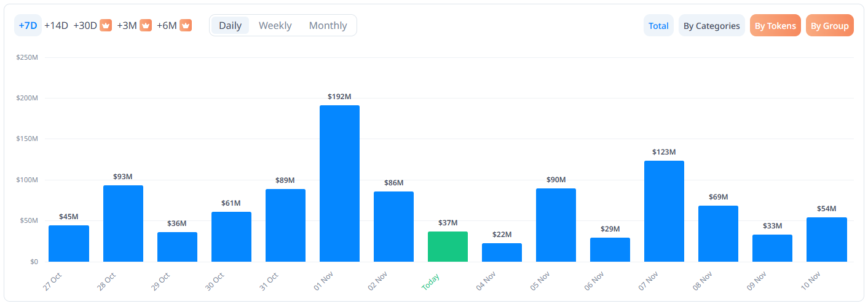Select the +14D time range
This screenshot has height=306, width=868.
point(56,25)
